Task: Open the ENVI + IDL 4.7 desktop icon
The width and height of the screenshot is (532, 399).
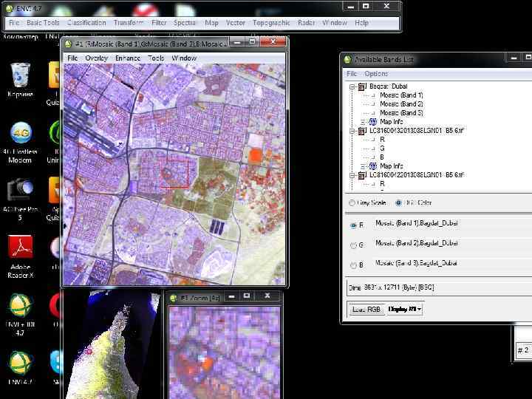Action: tap(21, 305)
